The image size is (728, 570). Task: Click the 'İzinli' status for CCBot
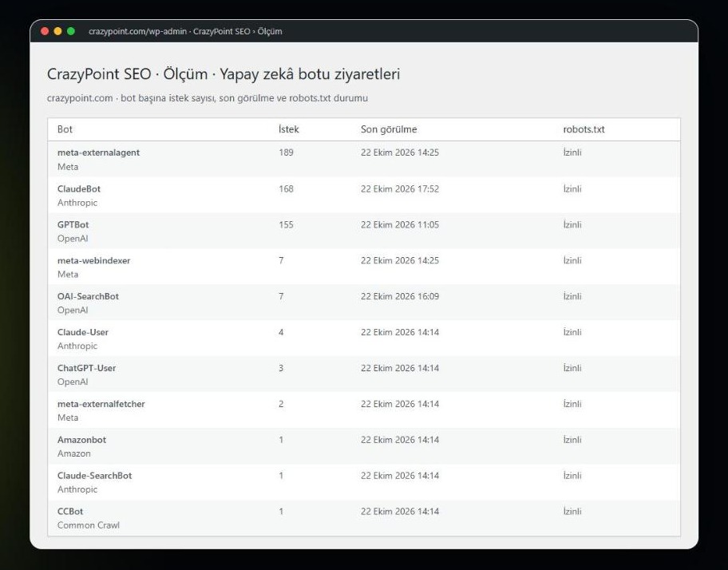pos(572,511)
